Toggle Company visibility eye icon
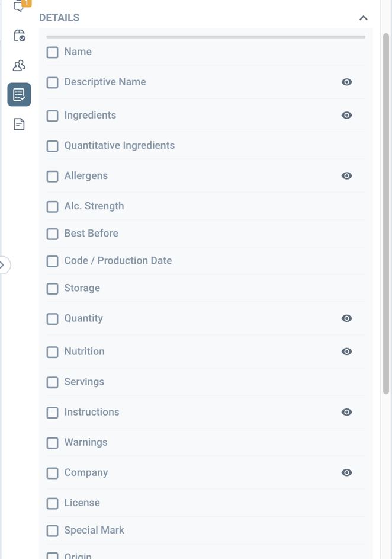 coord(347,472)
